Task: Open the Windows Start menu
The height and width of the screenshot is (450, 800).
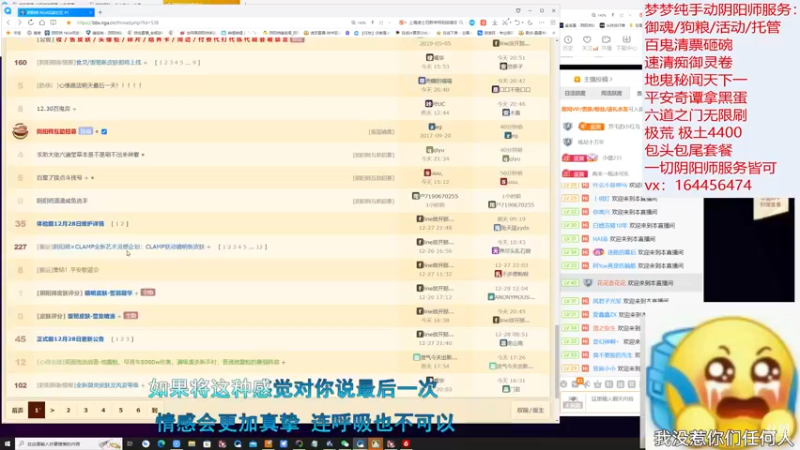Action: 7,444
